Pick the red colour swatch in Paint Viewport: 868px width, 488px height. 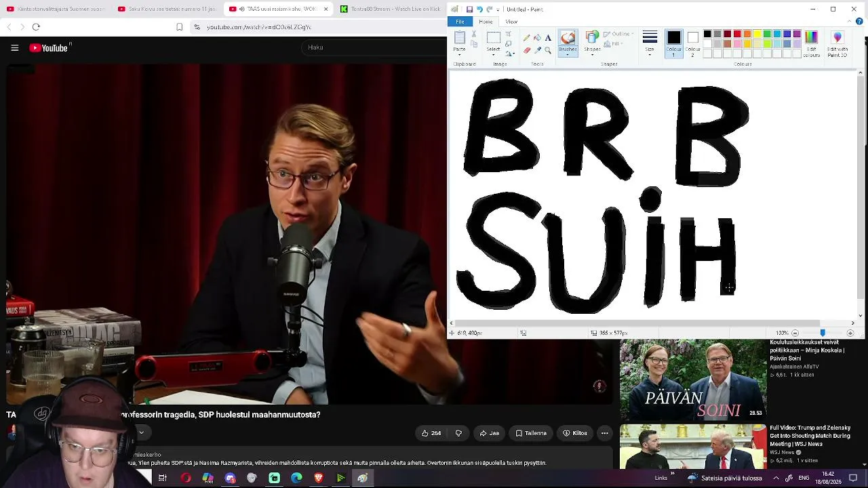coord(737,34)
